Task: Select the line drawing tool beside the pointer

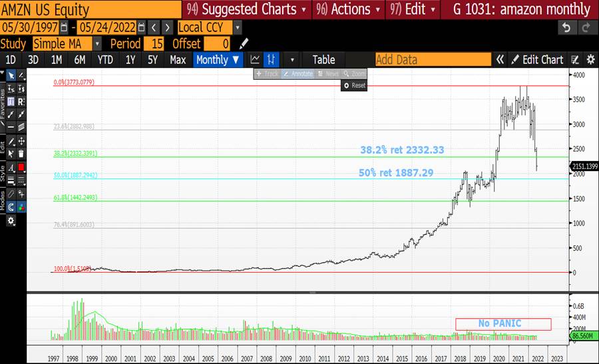Action: click(21, 76)
